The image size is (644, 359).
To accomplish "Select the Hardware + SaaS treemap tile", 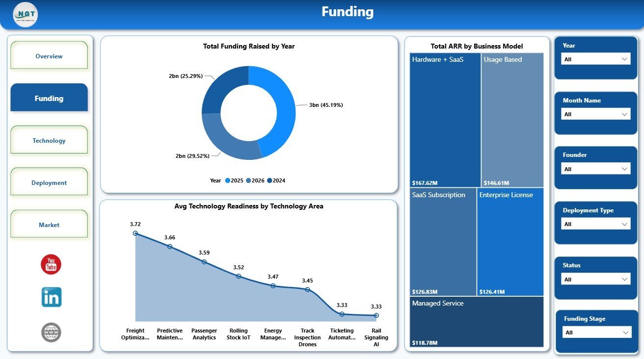I will tap(445, 120).
